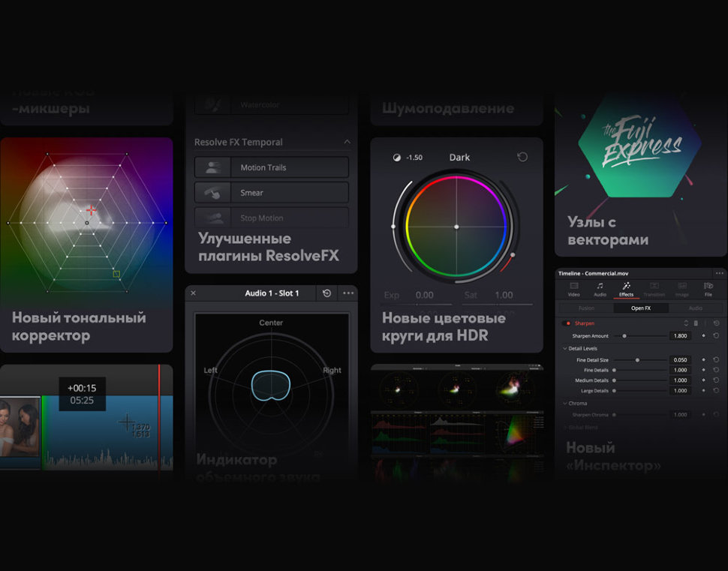Collapse the Detail Levels section
This screenshot has width=728, height=571.
(564, 349)
